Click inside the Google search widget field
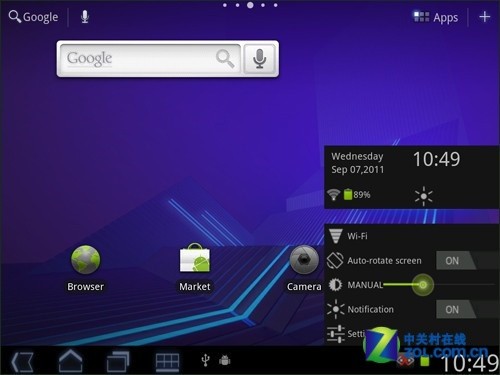The image size is (500, 375). [x=150, y=59]
